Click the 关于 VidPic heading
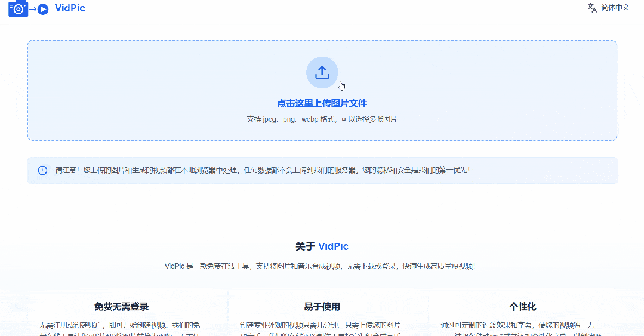Image resolution: width=644 pixels, height=336 pixels. click(322, 246)
